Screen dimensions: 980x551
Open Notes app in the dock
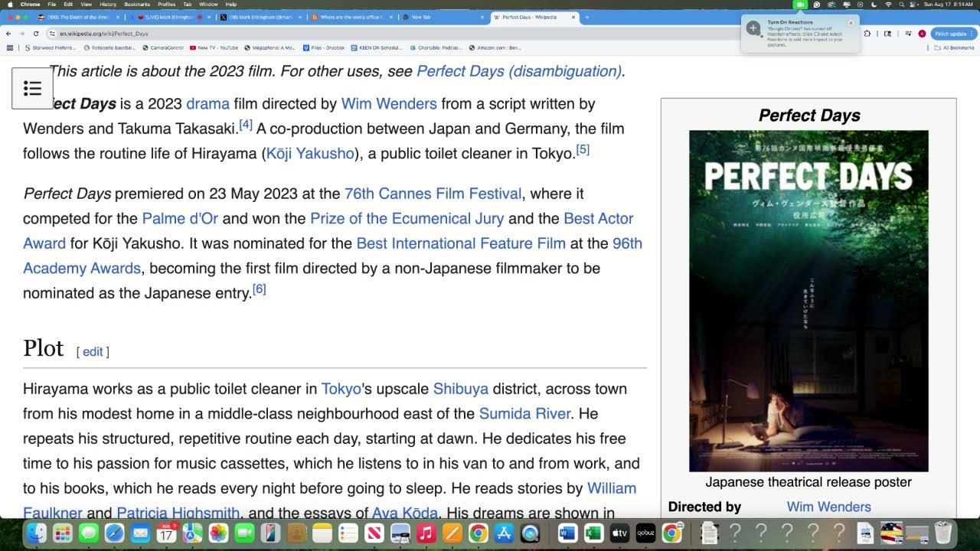(322, 533)
